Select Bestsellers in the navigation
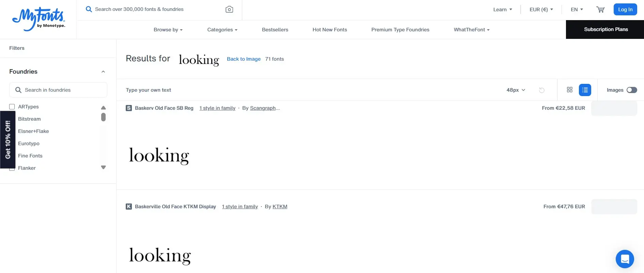This screenshot has height=273, width=644. tap(275, 30)
